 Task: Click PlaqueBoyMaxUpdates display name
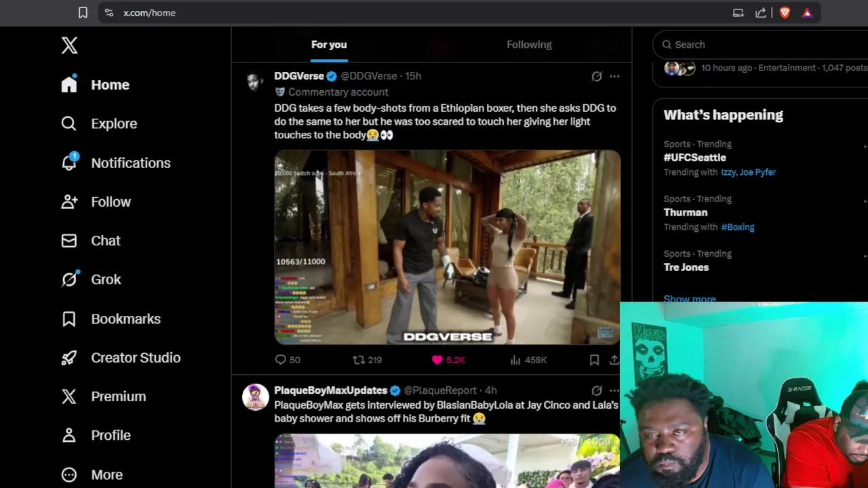[x=330, y=390]
